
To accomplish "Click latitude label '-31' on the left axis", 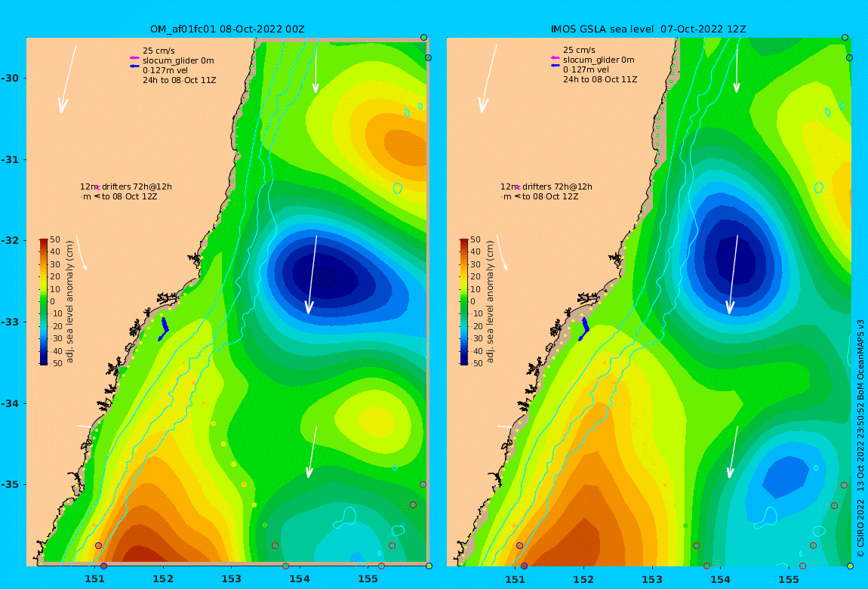I will 10,159.
